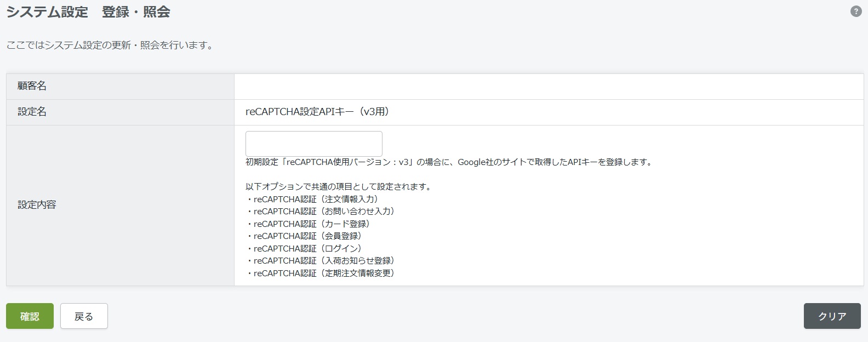The image size is (868, 342).
Task: Click the 顧客名 row label
Action: 32,86
